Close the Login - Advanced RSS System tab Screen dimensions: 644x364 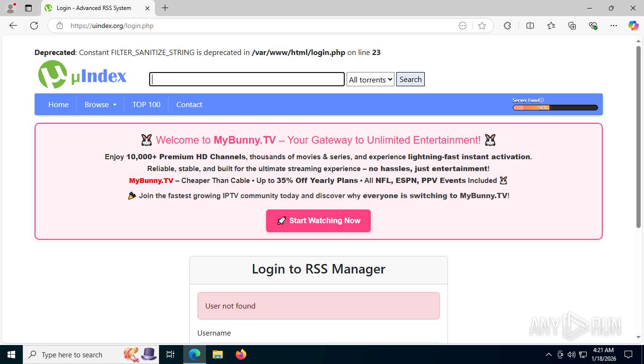click(x=147, y=8)
